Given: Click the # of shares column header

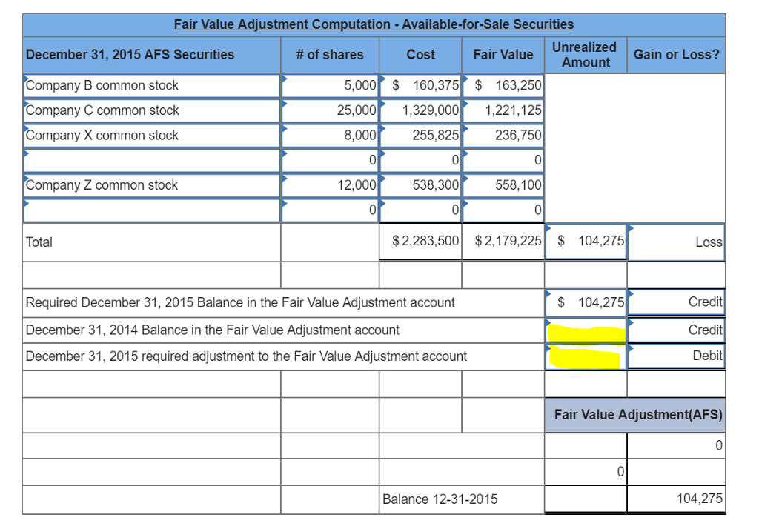Looking at the screenshot, I should (330, 55).
